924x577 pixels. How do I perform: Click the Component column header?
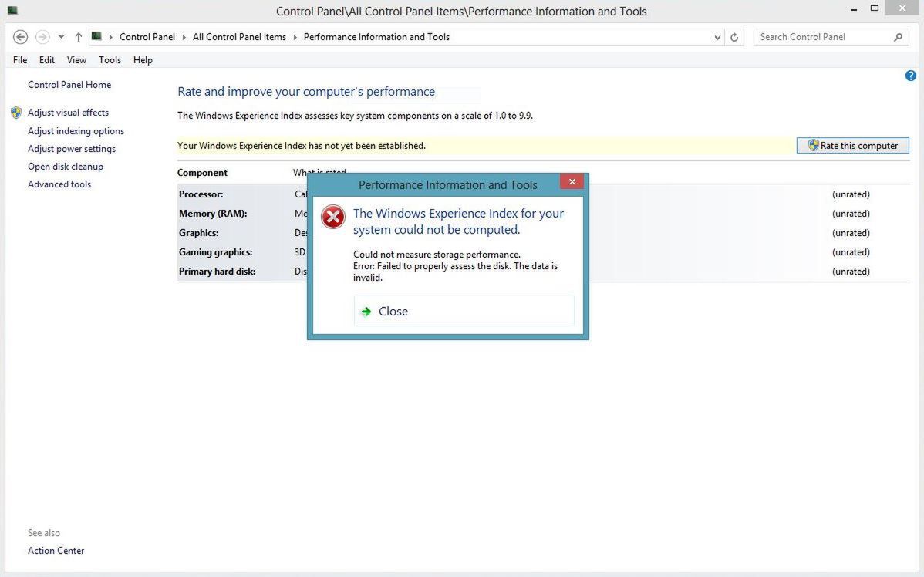click(202, 173)
